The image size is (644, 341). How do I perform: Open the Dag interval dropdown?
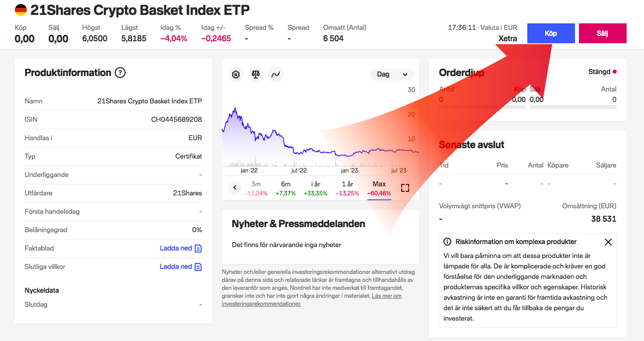tap(392, 75)
